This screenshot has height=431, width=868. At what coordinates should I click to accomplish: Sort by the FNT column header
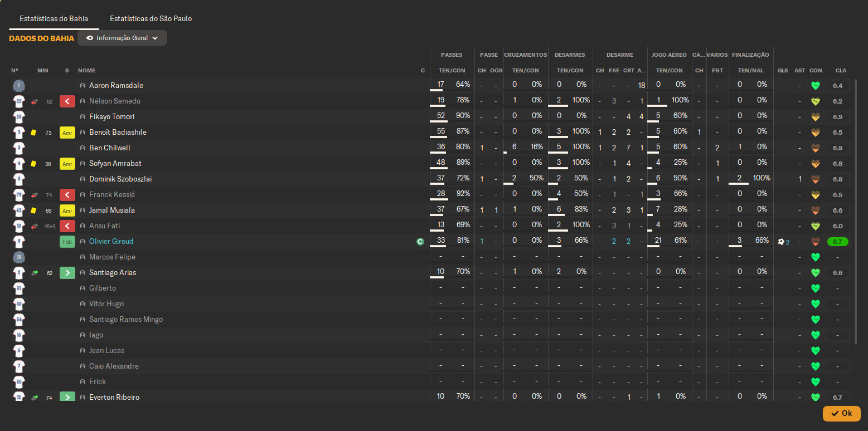717,71
